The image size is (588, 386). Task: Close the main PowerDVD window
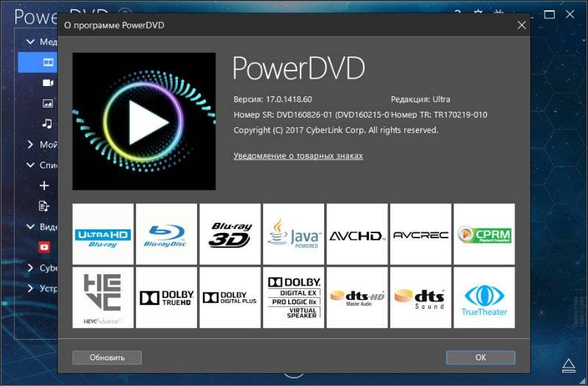(570, 15)
